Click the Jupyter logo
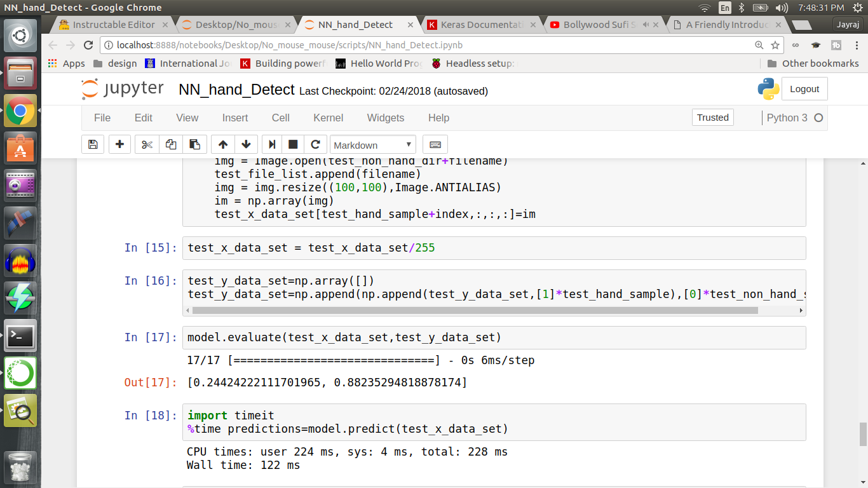 tap(123, 90)
